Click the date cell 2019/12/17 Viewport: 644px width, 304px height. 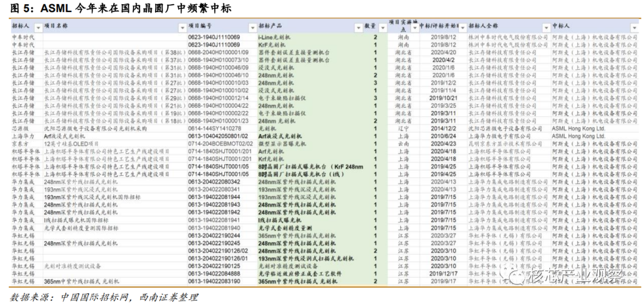pyautogui.click(x=444, y=273)
